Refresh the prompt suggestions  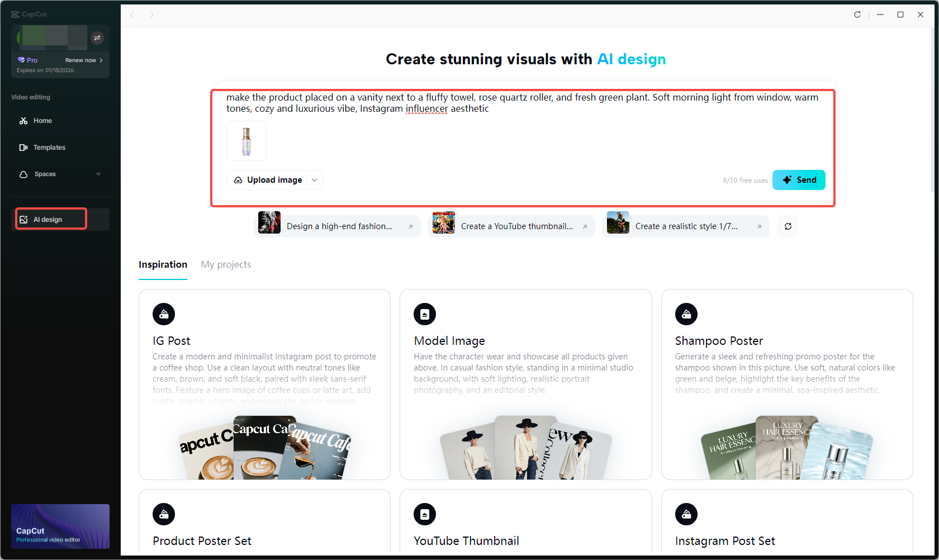pyautogui.click(x=788, y=226)
